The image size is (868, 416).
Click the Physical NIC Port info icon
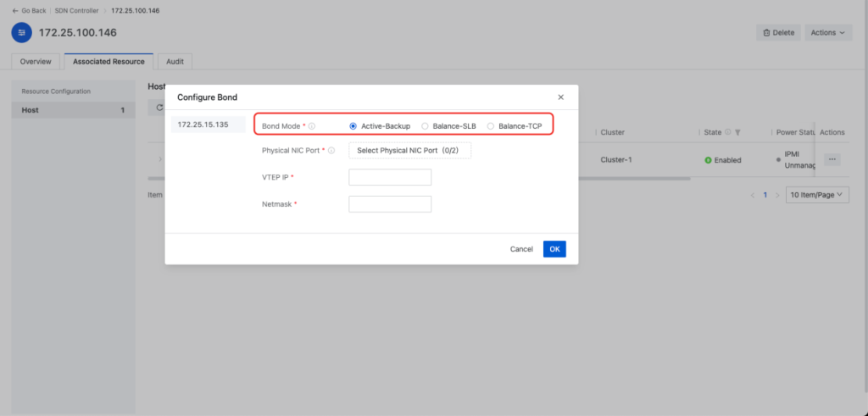[x=331, y=151]
